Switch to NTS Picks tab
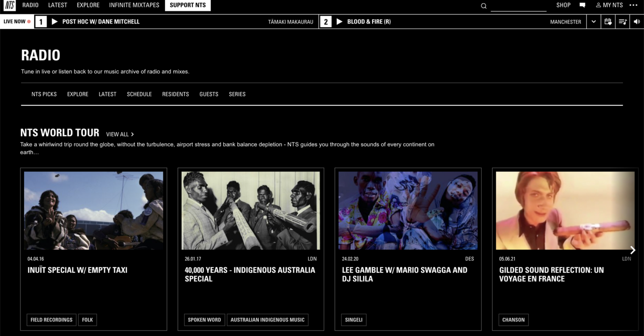Viewport: 644px width, 336px height. 44,94
